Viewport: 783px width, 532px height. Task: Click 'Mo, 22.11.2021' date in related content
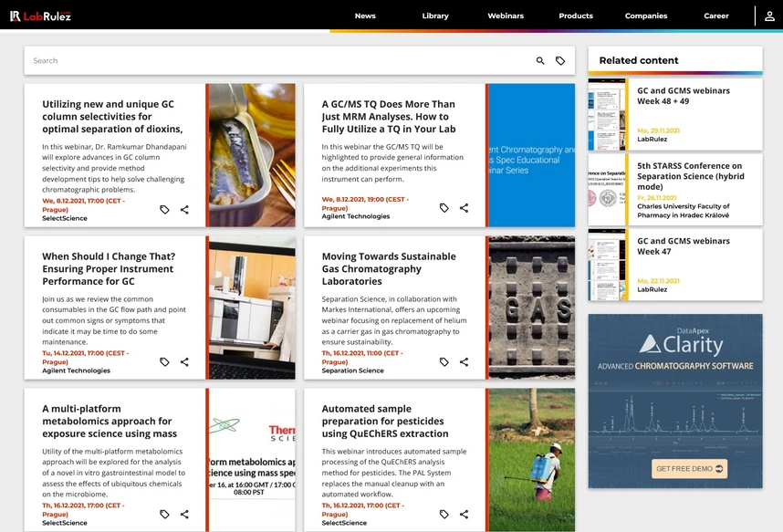[658, 281]
